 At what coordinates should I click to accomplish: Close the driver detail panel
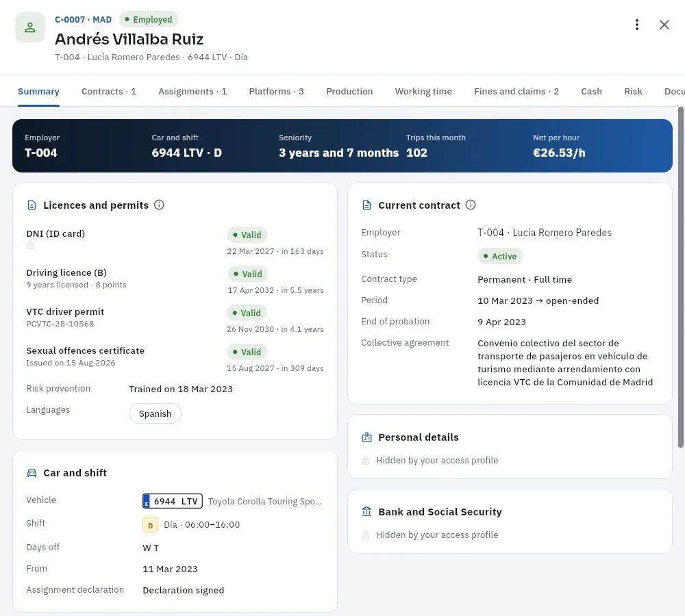tap(664, 25)
